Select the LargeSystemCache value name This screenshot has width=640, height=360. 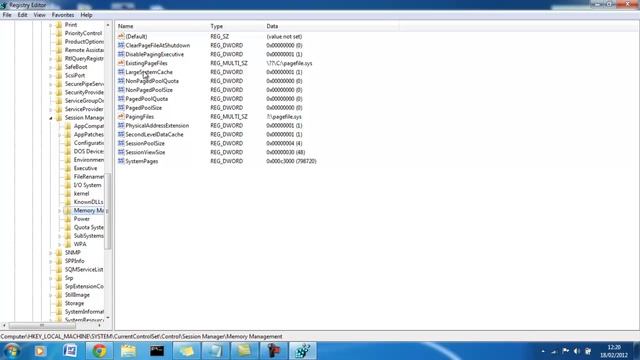pos(149,72)
